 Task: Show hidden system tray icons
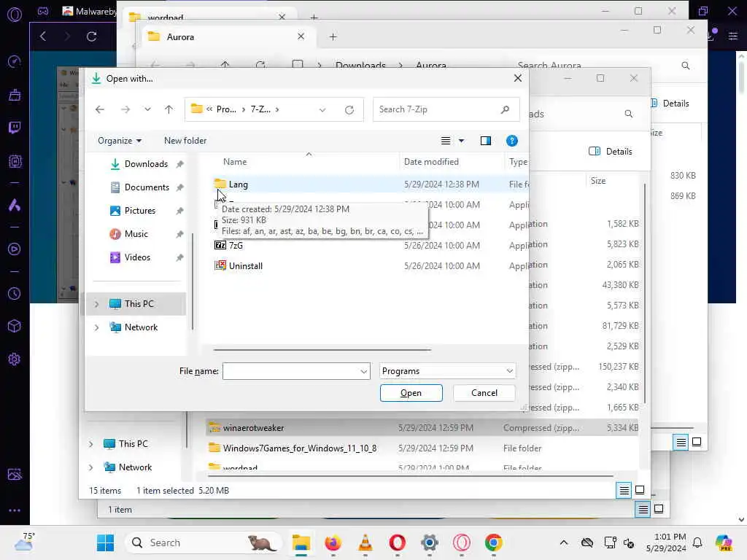(564, 542)
